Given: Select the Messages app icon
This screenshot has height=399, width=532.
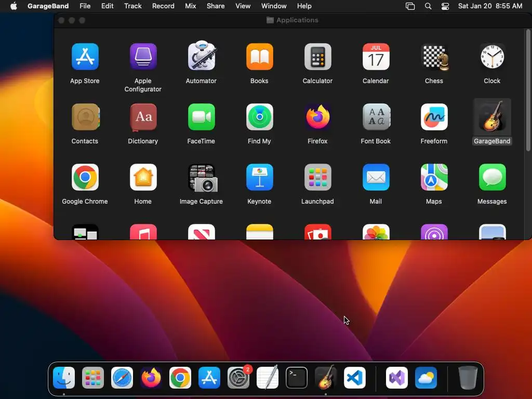Looking at the screenshot, I should 493,177.
